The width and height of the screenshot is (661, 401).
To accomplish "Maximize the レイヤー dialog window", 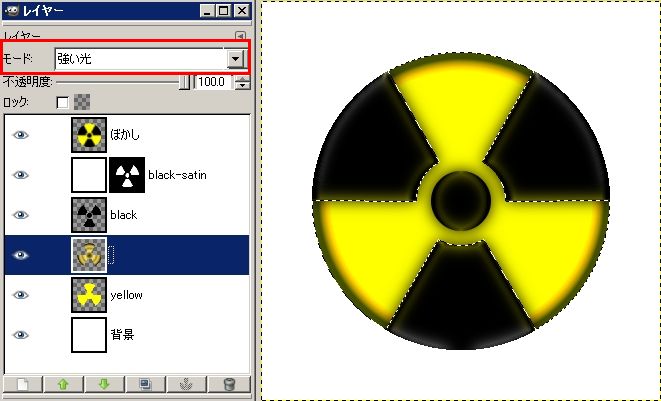I will [223, 11].
